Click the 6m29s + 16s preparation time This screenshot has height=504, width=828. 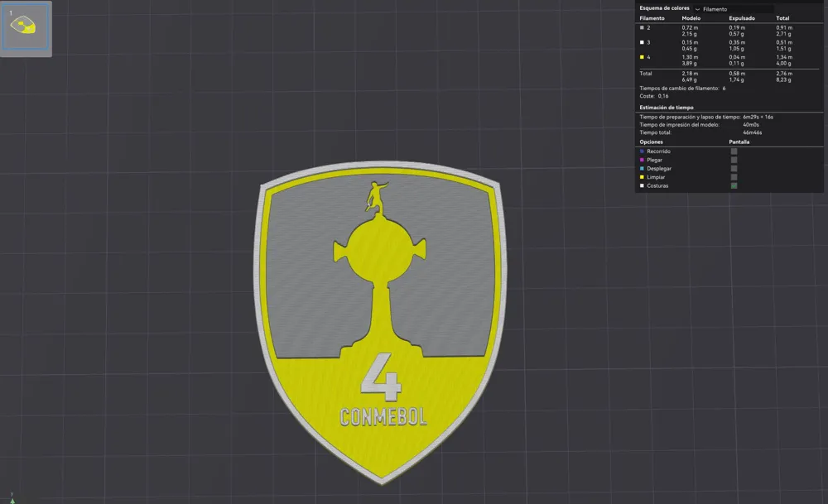coord(758,118)
